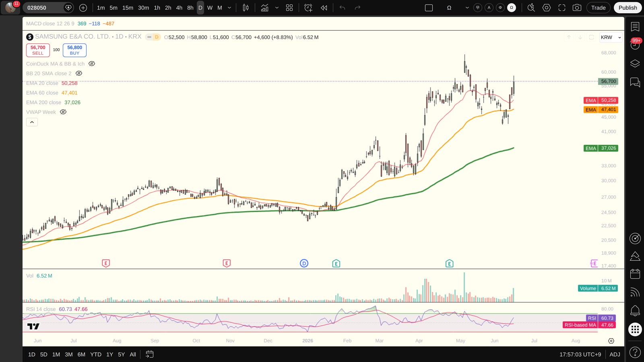Open the indicator templates grid icon

pos(289,8)
